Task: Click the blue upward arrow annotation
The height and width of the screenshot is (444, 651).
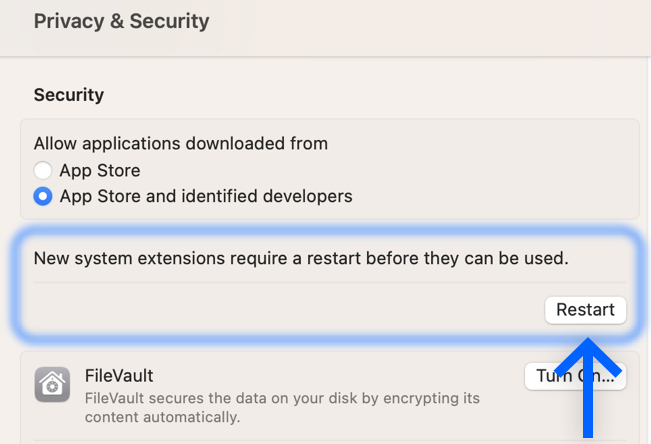Action: point(587,387)
